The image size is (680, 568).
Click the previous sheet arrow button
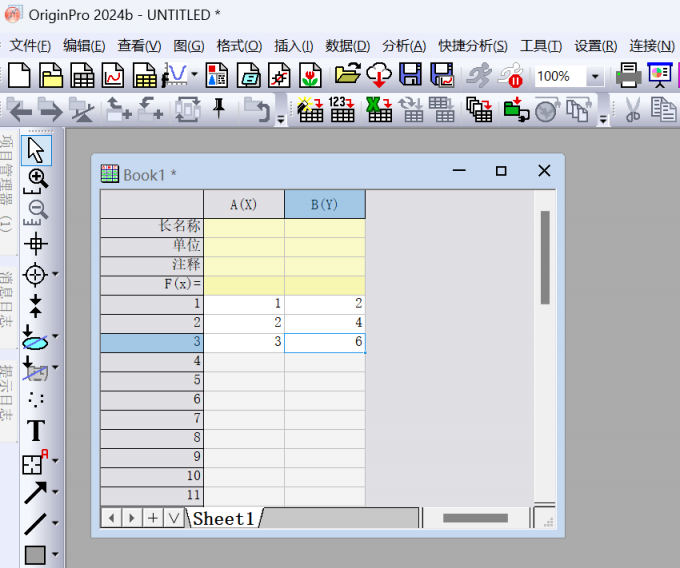click(x=111, y=518)
